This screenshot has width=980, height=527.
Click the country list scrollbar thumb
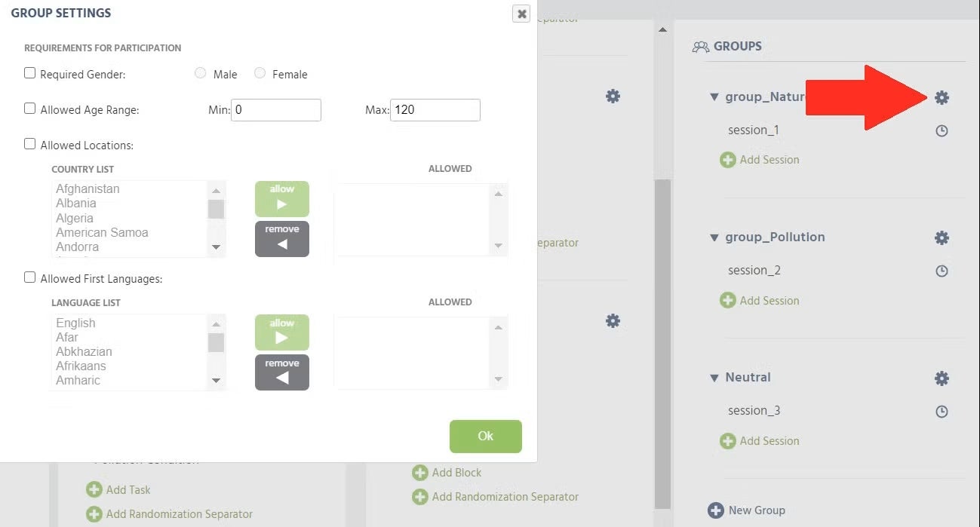tap(216, 209)
